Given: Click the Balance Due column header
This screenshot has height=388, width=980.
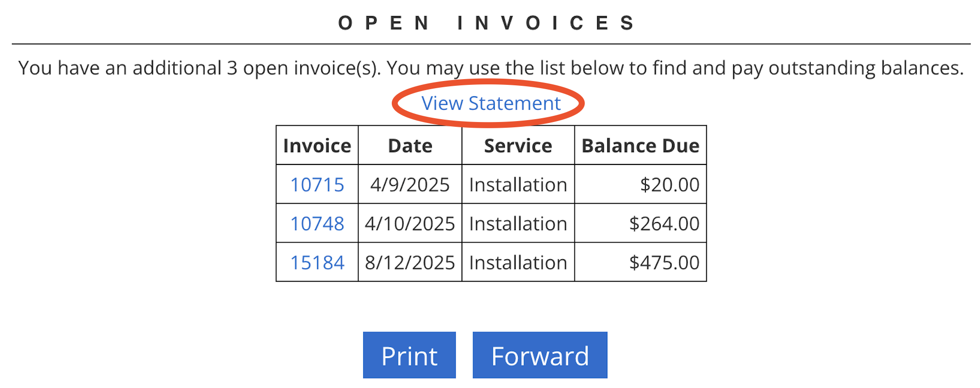Looking at the screenshot, I should [x=640, y=146].
